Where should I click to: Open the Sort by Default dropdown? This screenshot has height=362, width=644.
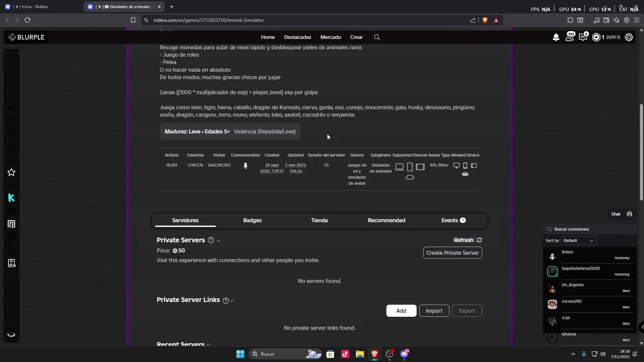pyautogui.click(x=579, y=241)
